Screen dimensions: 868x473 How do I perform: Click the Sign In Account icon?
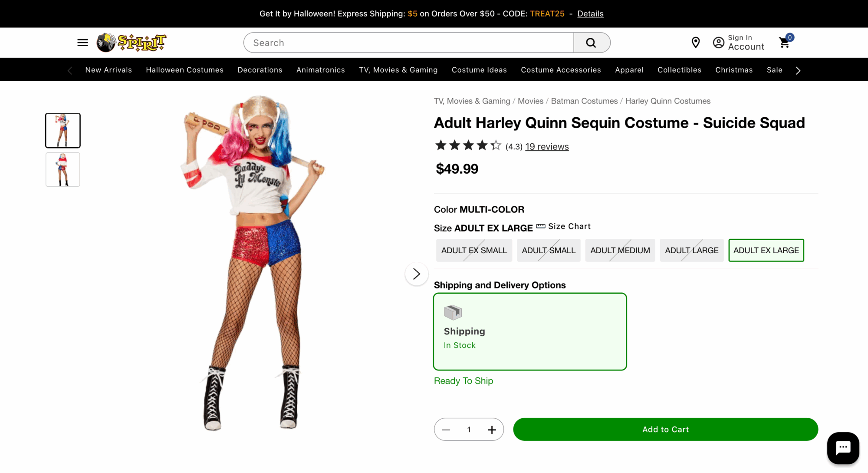click(719, 43)
